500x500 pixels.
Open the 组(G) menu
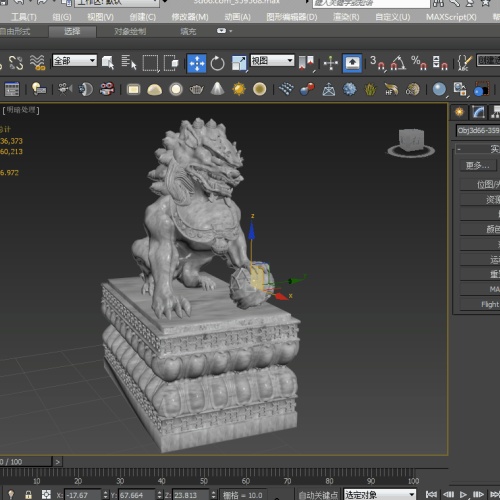[x=62, y=17]
